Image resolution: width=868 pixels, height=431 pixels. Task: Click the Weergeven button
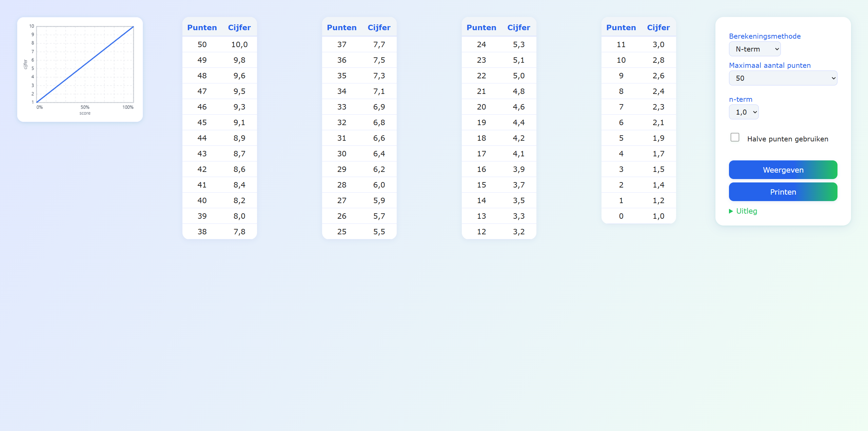(x=783, y=170)
